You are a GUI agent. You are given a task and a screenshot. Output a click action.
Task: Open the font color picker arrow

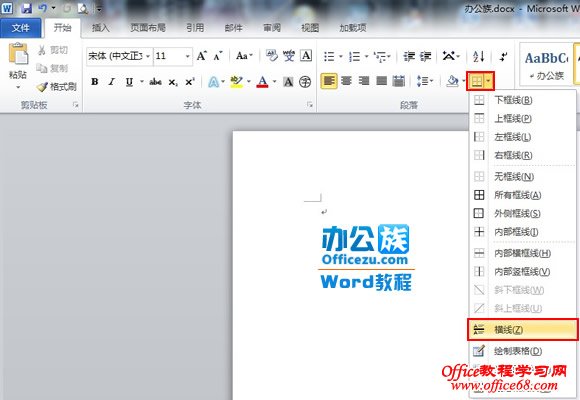(274, 82)
